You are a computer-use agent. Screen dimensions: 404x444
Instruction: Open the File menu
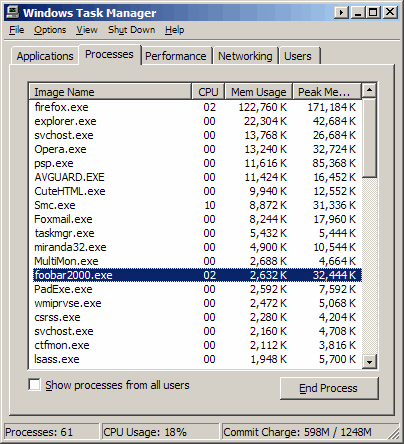click(x=16, y=30)
